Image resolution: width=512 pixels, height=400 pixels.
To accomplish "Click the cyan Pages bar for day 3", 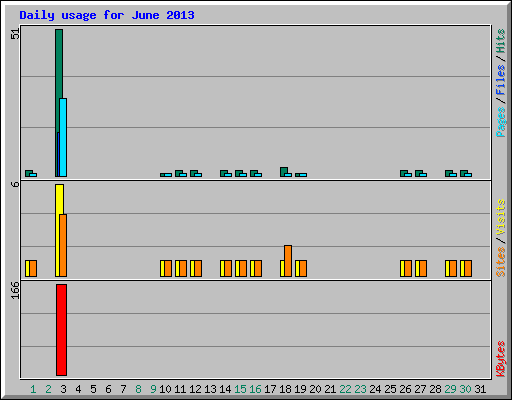I will pos(63,137).
